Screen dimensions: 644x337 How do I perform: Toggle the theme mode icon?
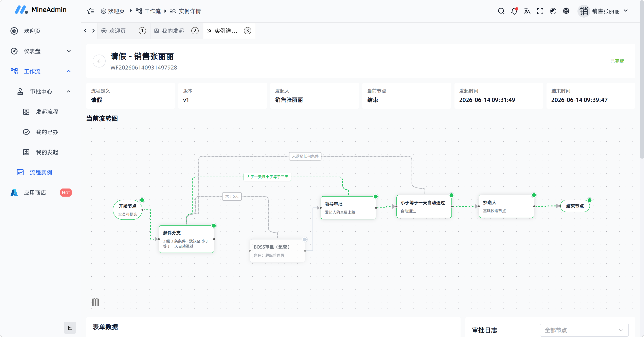(x=553, y=11)
